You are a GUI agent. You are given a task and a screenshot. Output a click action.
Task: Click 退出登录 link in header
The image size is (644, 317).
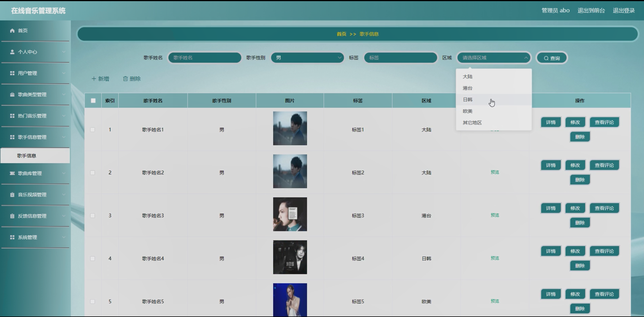tap(624, 11)
